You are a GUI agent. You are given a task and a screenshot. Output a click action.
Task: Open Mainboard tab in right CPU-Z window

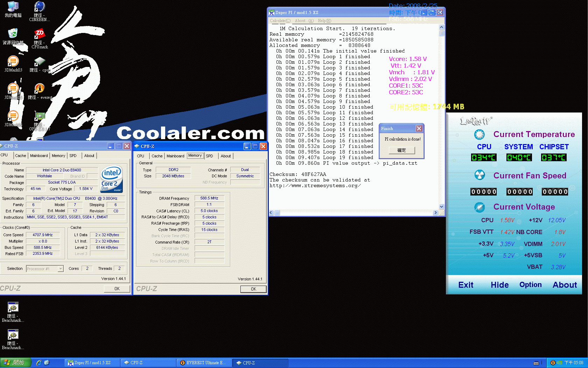coord(175,156)
